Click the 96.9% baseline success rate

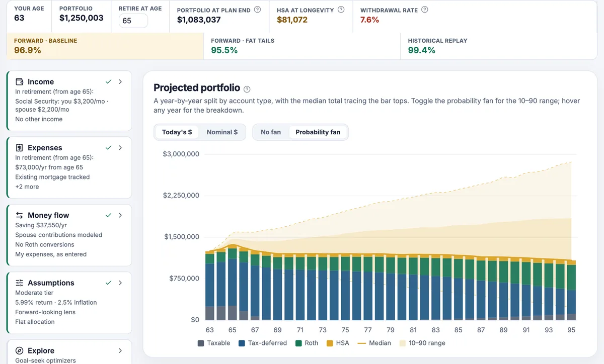(28, 50)
